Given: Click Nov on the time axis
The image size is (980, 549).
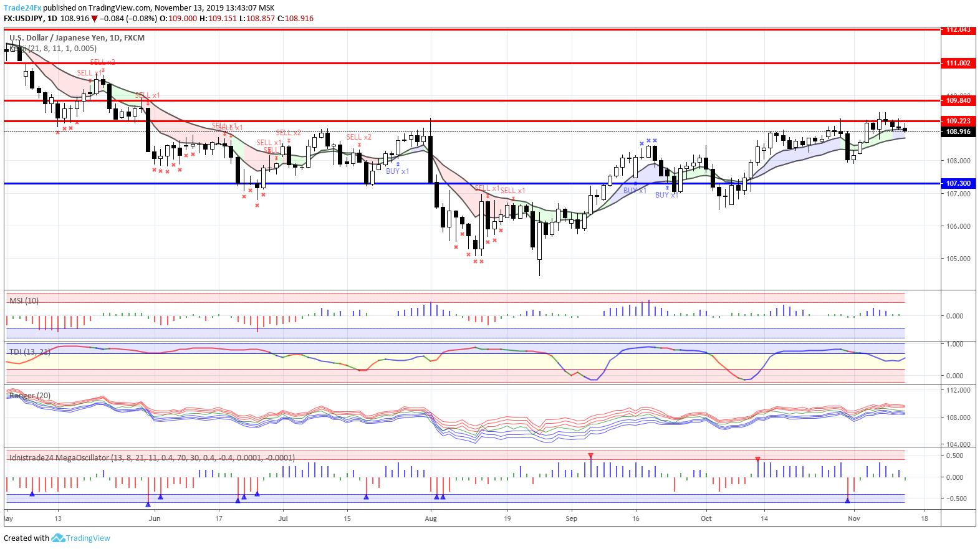Looking at the screenshot, I should click(854, 518).
